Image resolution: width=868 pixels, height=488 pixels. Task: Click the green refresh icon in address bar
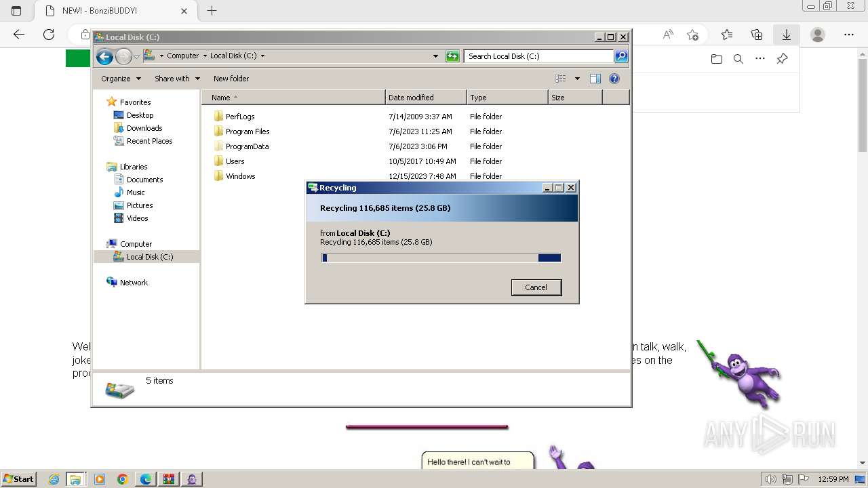pos(452,56)
